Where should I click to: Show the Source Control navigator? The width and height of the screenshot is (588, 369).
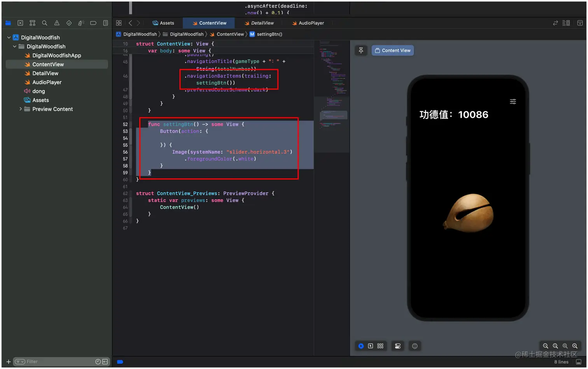tap(20, 23)
